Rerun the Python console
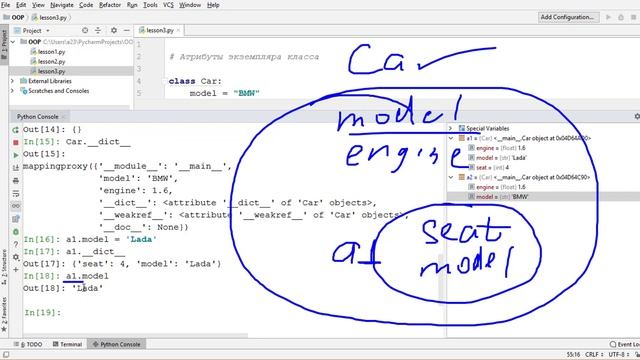 click(16, 130)
